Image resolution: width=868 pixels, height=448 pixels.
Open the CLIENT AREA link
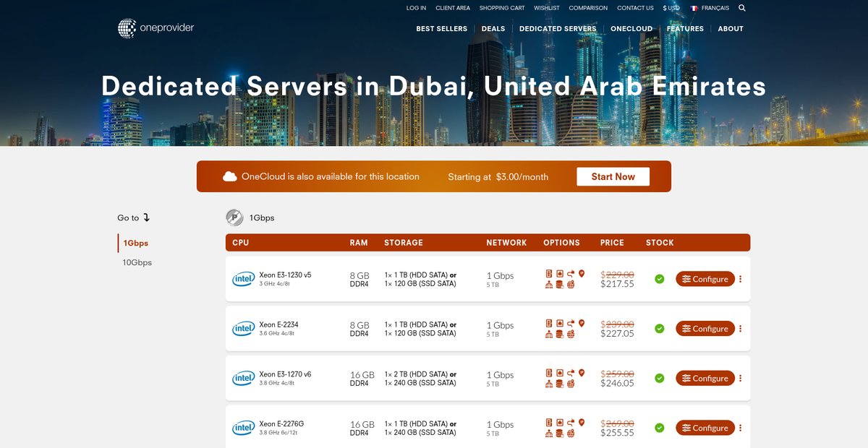pos(453,8)
